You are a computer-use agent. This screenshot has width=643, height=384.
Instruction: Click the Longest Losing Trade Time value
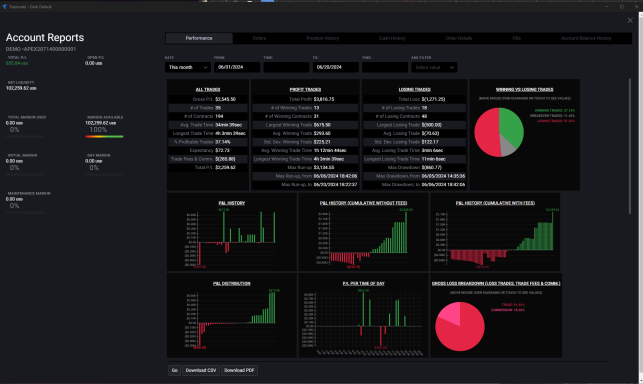tap(433, 159)
